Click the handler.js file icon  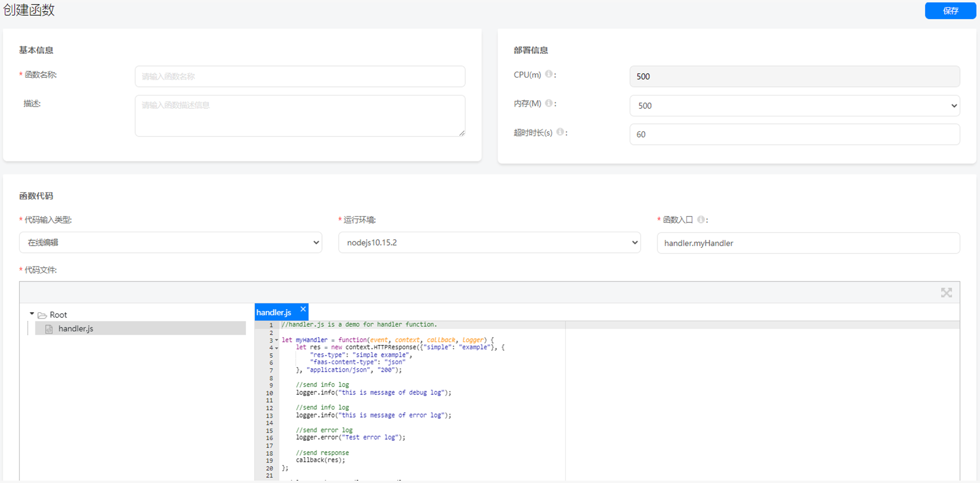[x=49, y=329]
